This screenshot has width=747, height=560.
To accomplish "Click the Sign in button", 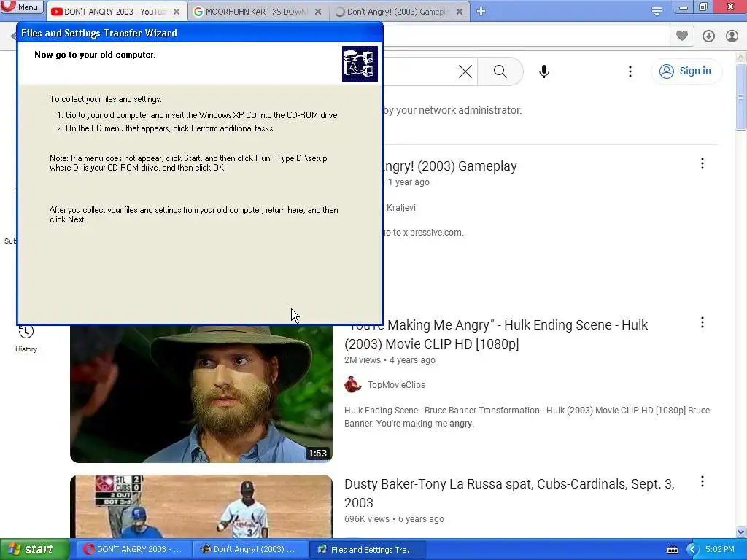I will click(x=686, y=71).
